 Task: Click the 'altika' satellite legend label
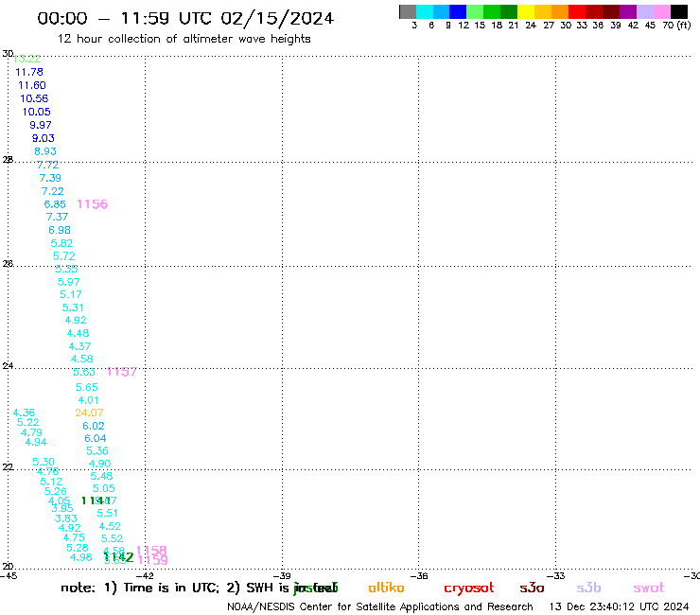pyautogui.click(x=386, y=588)
